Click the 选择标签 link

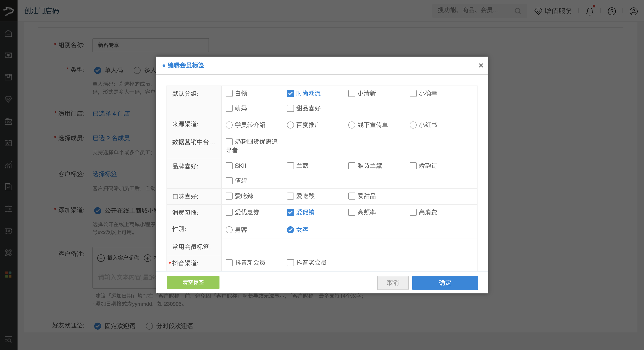coord(105,174)
